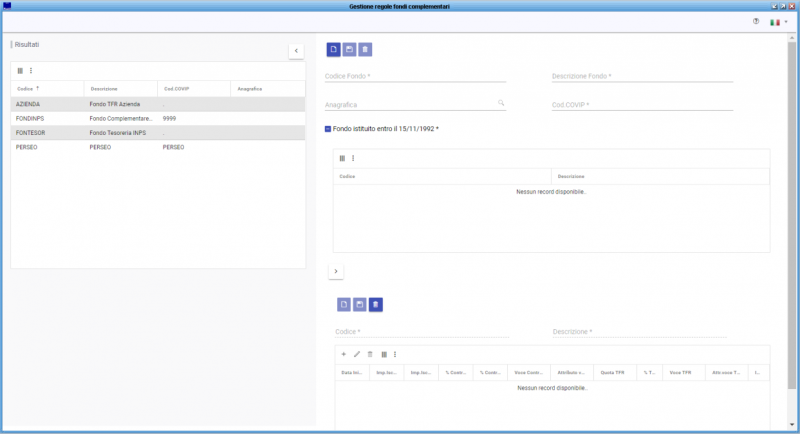This screenshot has height=434, width=800.
Task: Click 'Fondo TFR Azienda' cell
Action: [x=121, y=104]
